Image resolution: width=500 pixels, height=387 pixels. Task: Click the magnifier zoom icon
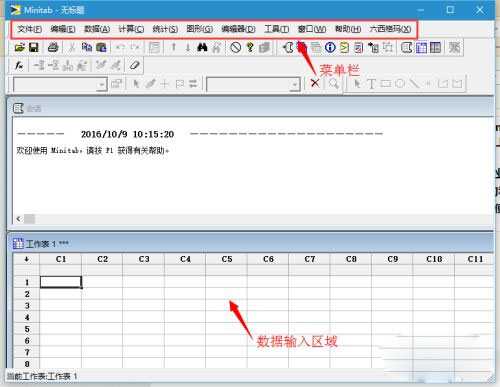point(333,83)
